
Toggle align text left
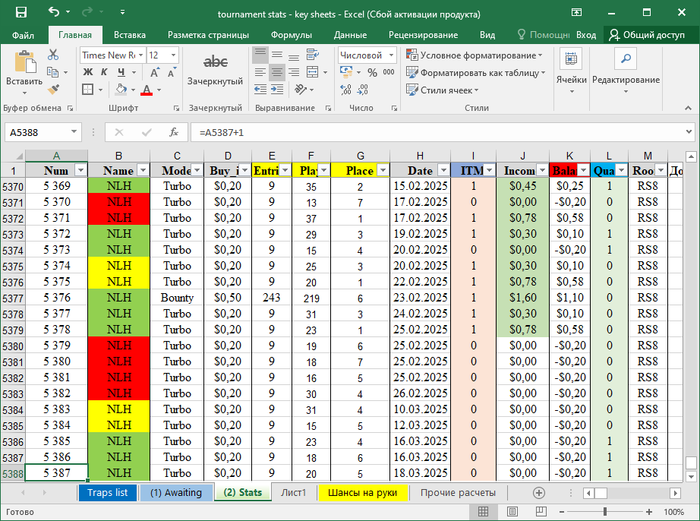click(260, 72)
